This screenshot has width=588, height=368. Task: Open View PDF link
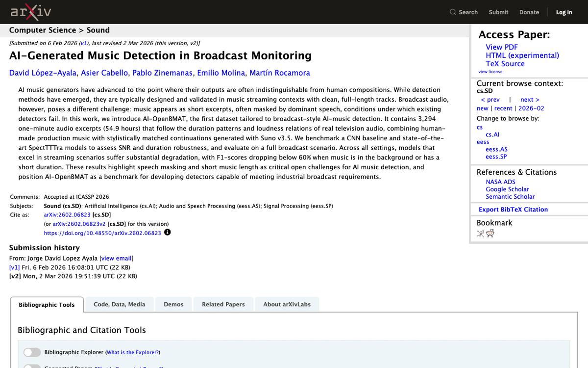pyautogui.click(x=501, y=47)
